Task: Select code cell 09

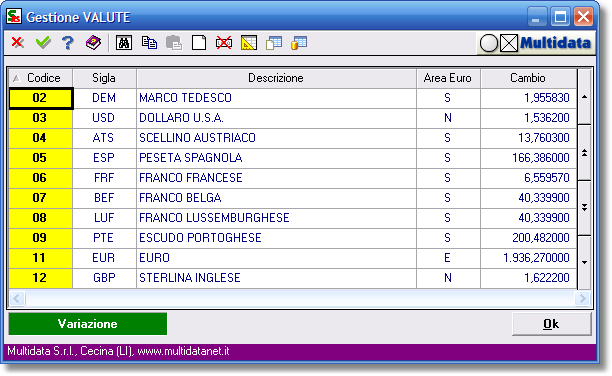Action: click(x=41, y=238)
